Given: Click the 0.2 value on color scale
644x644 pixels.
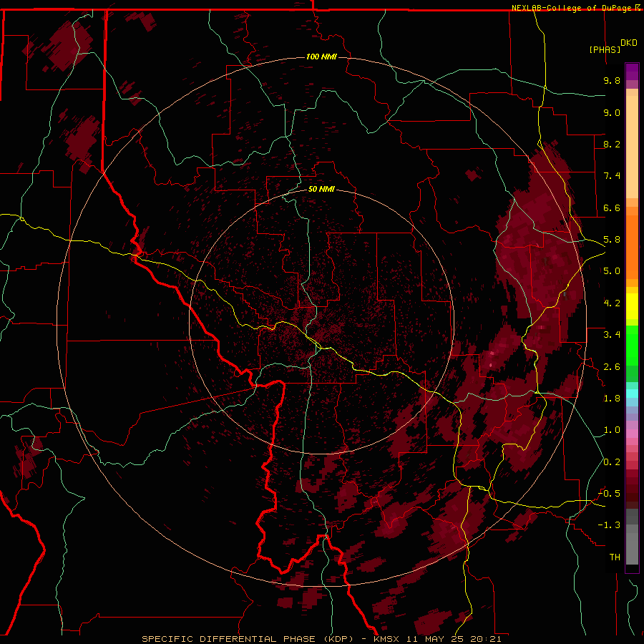Looking at the screenshot, I should [612, 462].
